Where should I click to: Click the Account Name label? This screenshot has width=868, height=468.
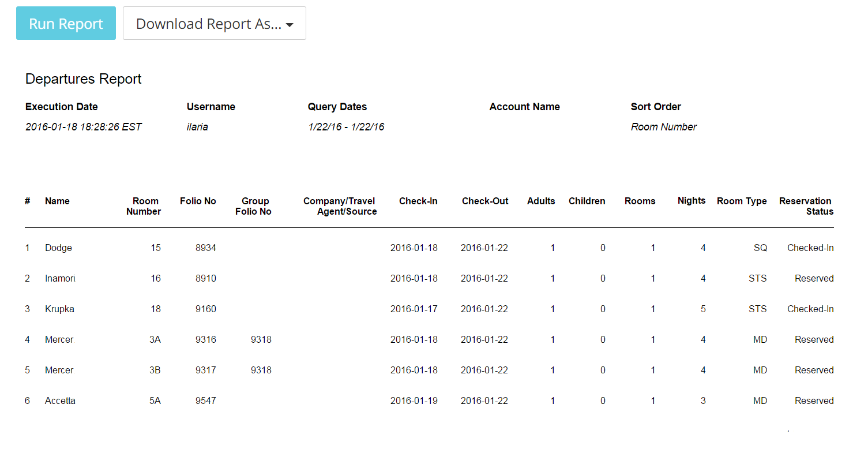[x=525, y=107]
